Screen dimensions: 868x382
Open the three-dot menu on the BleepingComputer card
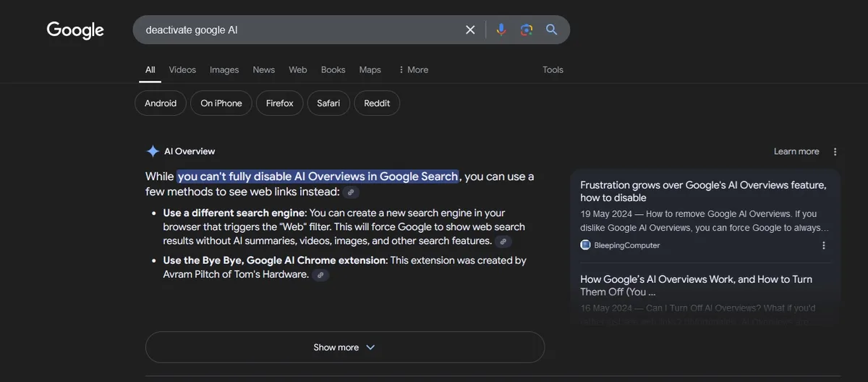(x=823, y=246)
